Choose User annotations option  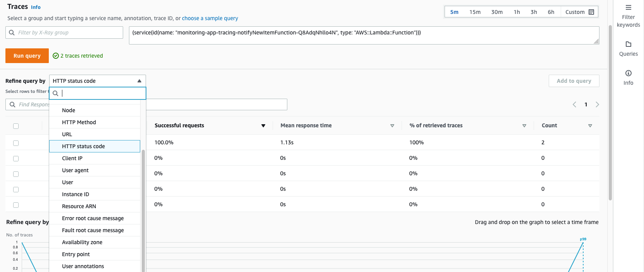point(94,266)
